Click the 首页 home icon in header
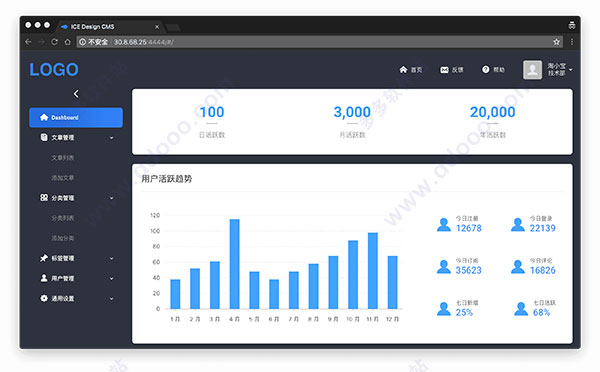 tap(403, 69)
